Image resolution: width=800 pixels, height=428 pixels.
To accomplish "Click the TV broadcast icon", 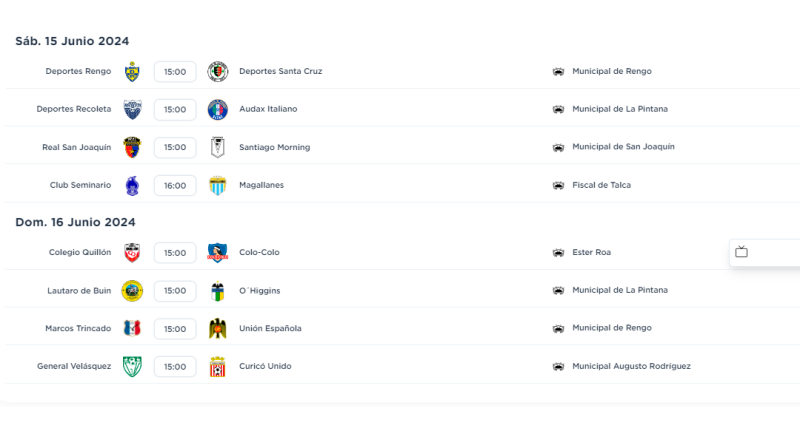I will 741,252.
